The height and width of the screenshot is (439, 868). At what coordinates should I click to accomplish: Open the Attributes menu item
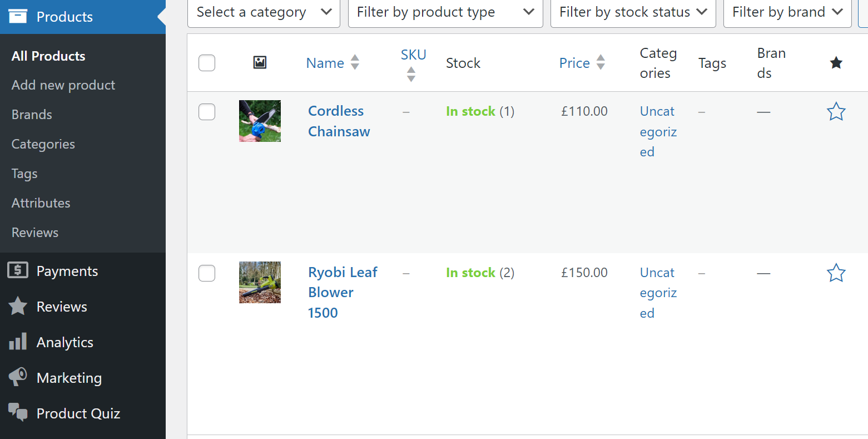click(41, 203)
